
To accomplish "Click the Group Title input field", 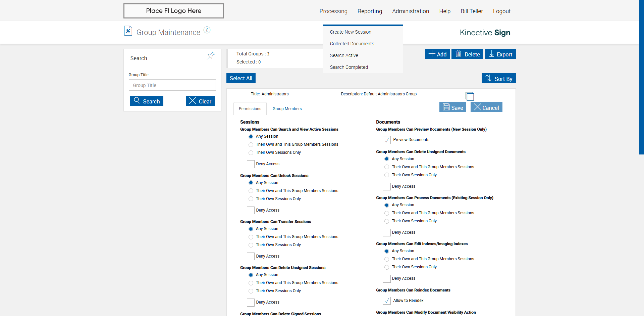I will tap(172, 85).
